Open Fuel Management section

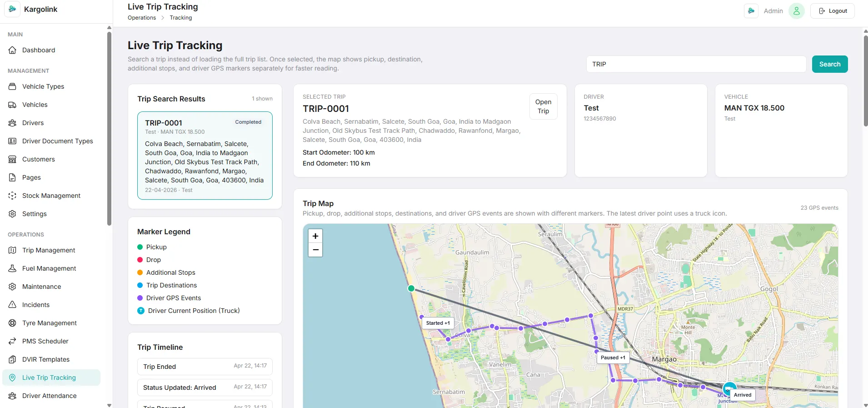tap(51, 268)
